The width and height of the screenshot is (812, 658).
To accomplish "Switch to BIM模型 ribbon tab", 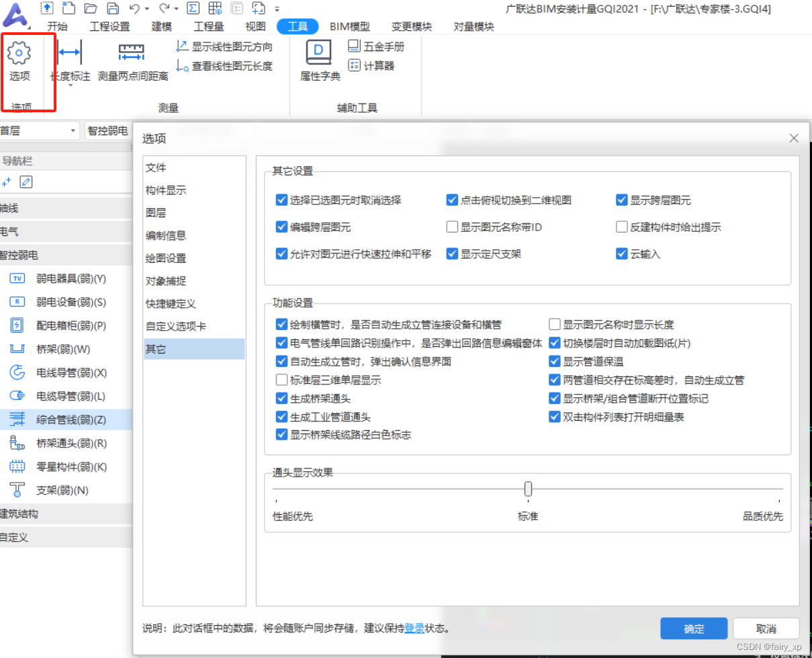I will pyautogui.click(x=349, y=27).
